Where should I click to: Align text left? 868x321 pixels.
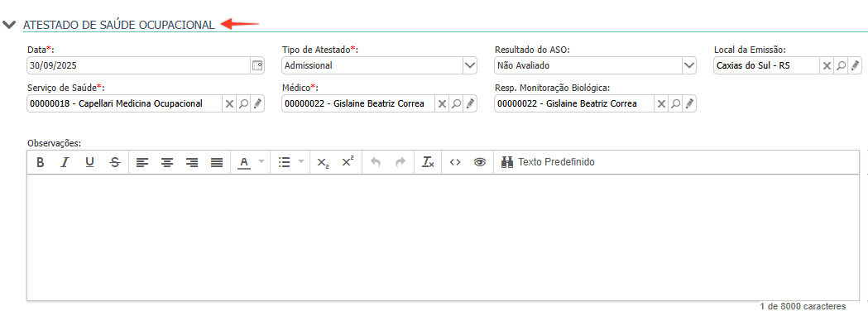[142, 162]
